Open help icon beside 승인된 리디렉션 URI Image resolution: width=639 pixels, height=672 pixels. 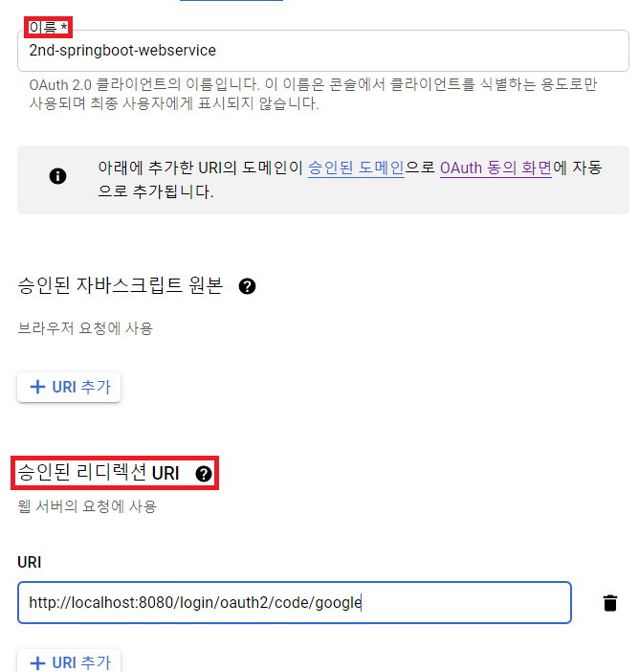(204, 474)
